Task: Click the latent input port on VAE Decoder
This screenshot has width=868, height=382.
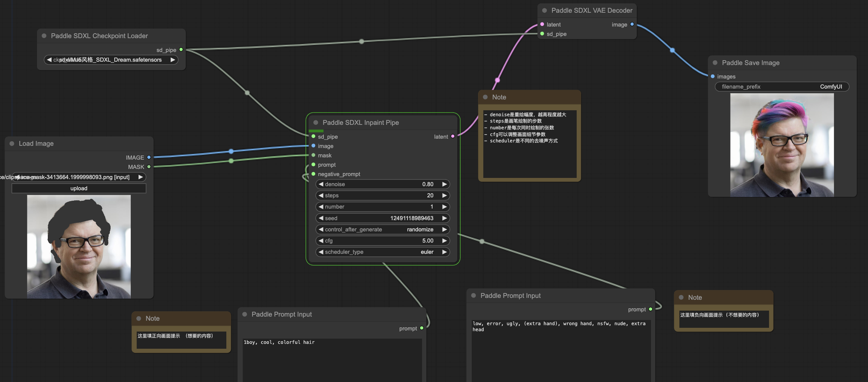Action: coord(542,24)
